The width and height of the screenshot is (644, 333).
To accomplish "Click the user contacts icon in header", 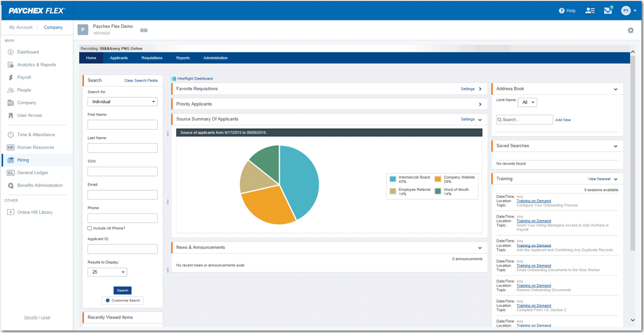I will 590,11.
